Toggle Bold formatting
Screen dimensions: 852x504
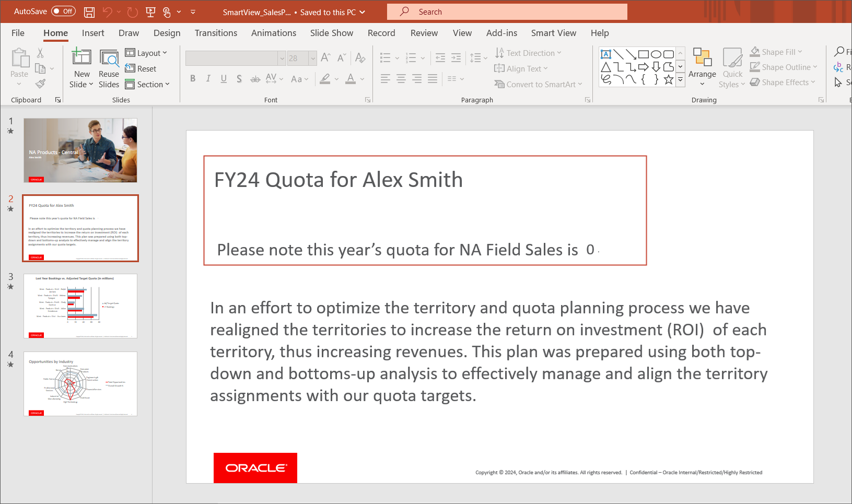pos(193,79)
